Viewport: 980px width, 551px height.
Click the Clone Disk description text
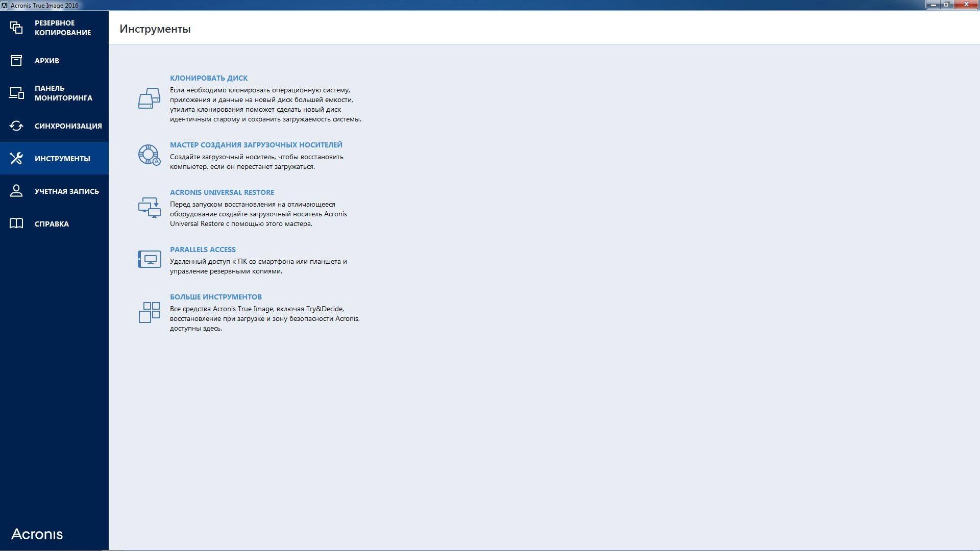265,105
